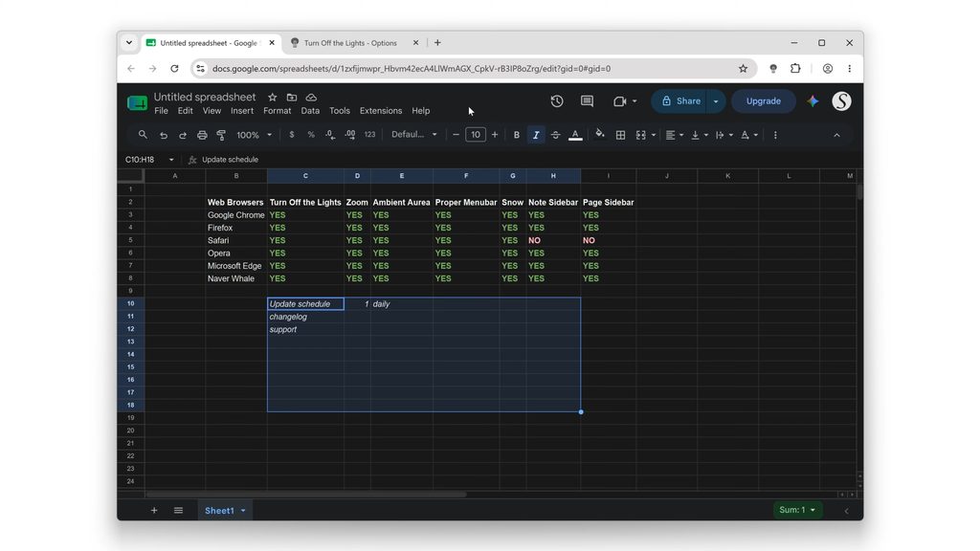The width and height of the screenshot is (980, 551).
Task: Open vertical align dropdown
Action: click(x=700, y=135)
